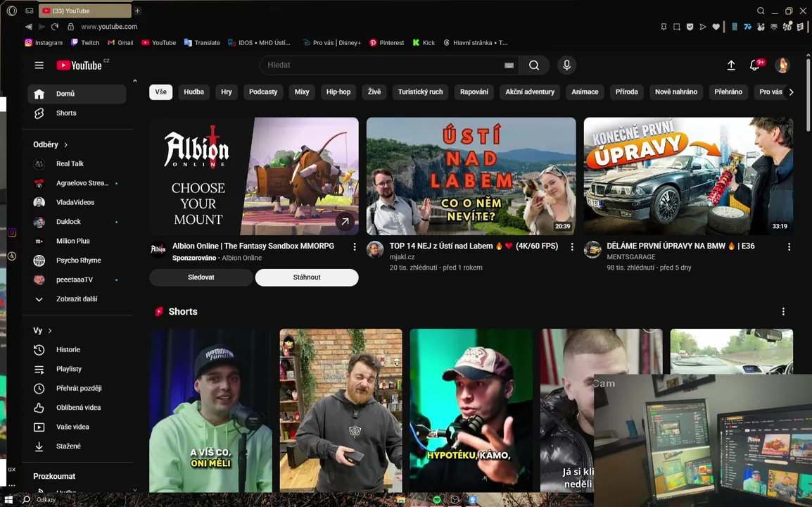Select the Hry filter chip

[227, 92]
